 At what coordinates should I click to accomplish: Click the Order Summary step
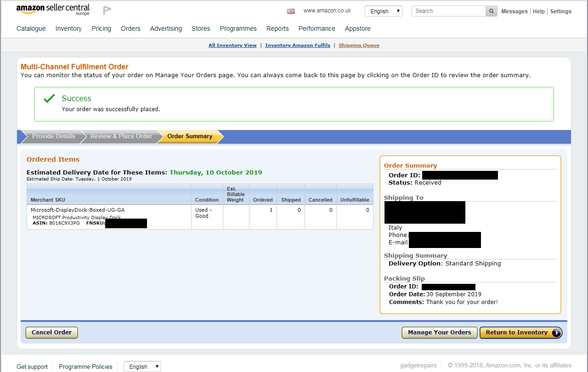pyautogui.click(x=190, y=136)
